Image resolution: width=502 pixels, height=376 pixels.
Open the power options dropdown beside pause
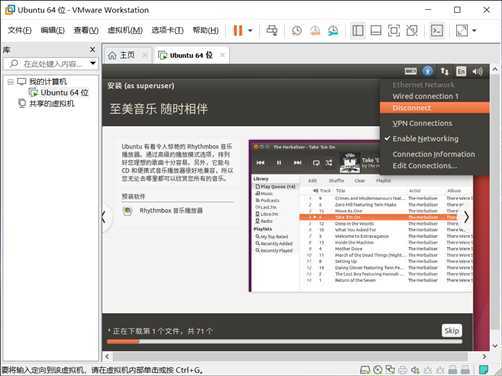point(250,31)
